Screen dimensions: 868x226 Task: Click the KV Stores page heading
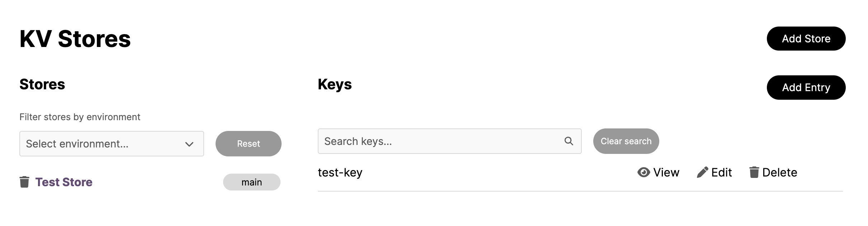tap(75, 39)
